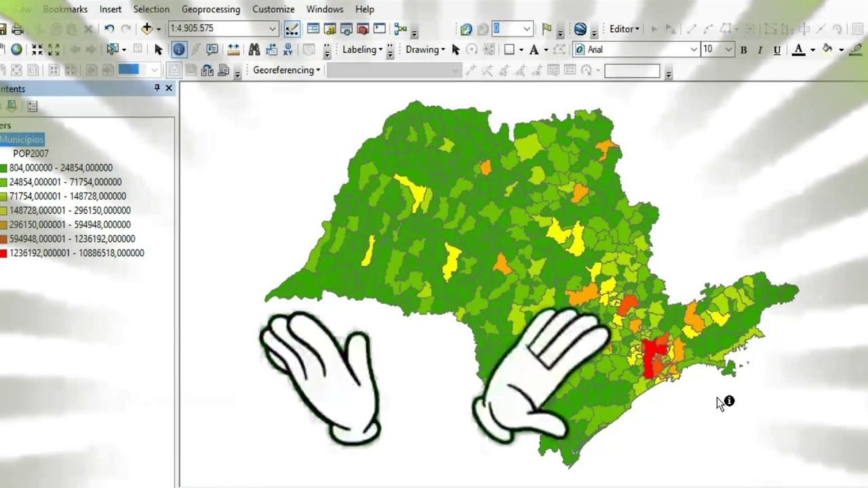868x488 pixels.
Task: Open the Arial font name dropdown
Action: tap(694, 49)
